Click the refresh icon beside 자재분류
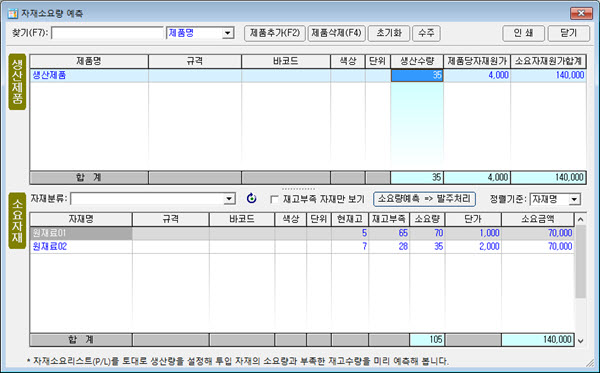Image resolution: width=600 pixels, height=373 pixels. (251, 199)
